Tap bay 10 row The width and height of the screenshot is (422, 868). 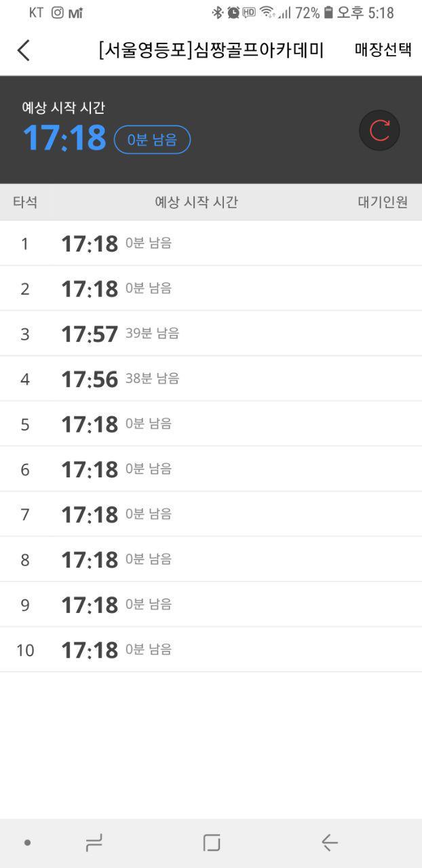pos(211,650)
